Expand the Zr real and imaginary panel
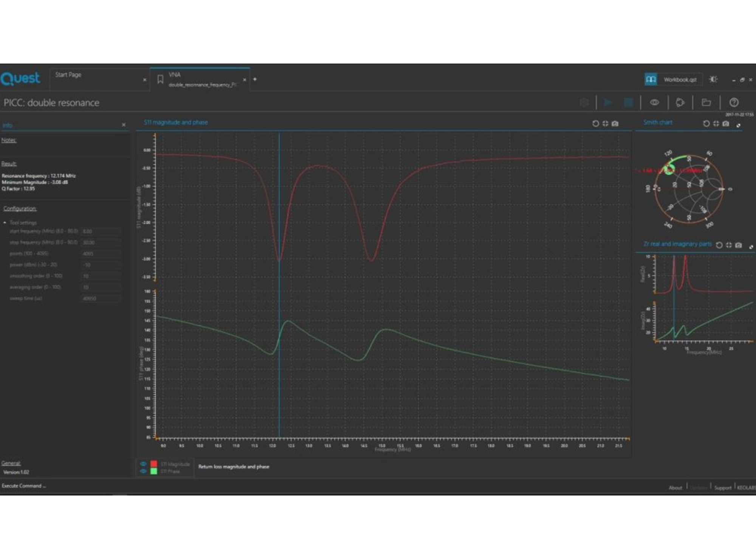 click(751, 247)
